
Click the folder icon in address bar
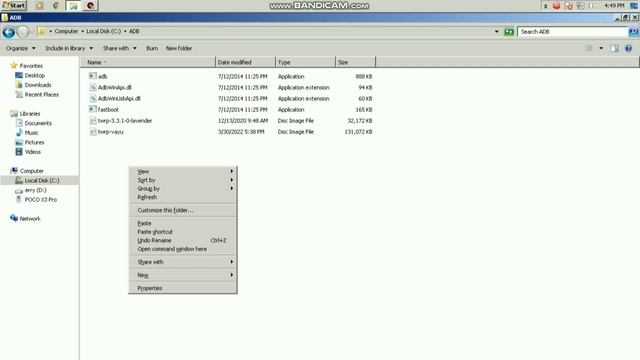[42, 31]
